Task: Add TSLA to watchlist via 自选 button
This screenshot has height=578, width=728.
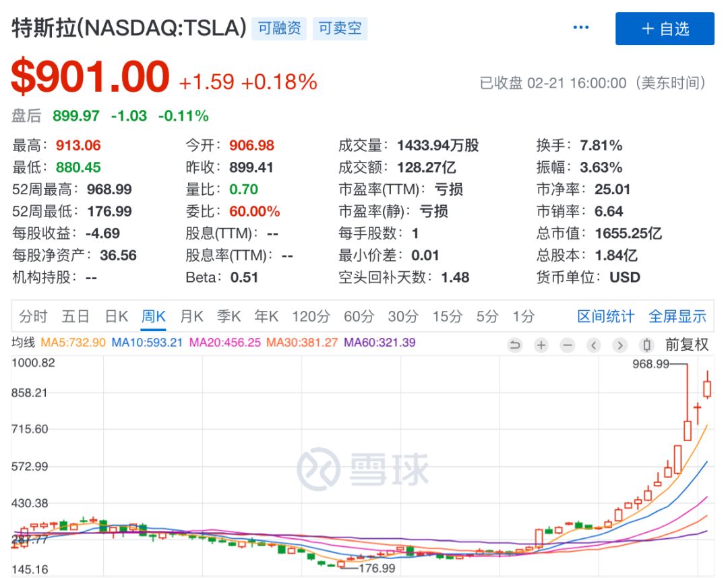Action: (x=665, y=29)
